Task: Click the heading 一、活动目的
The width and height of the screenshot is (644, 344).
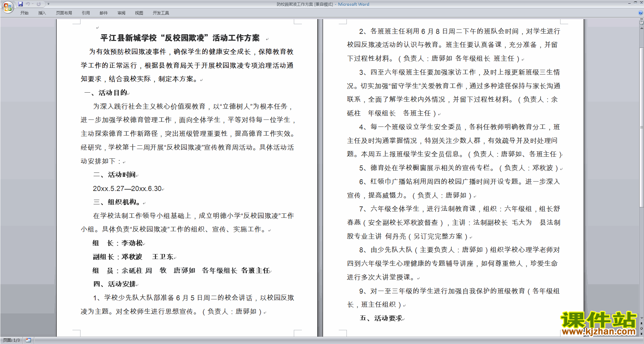Action: tap(106, 93)
